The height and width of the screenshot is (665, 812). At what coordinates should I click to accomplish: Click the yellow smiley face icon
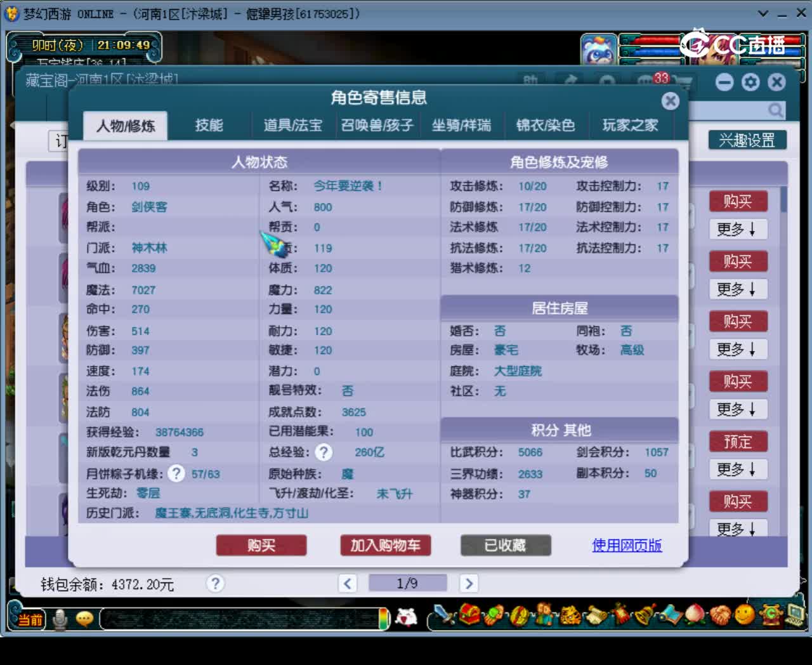point(745,614)
